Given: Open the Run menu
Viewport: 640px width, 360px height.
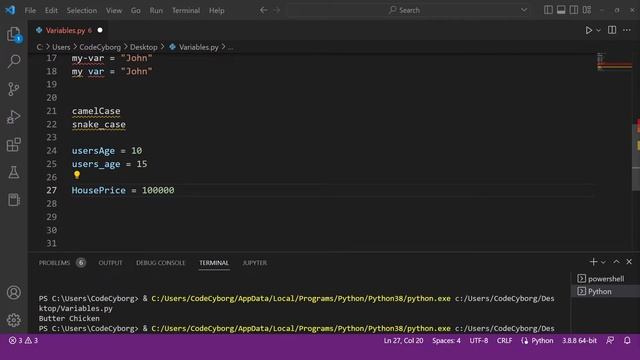Looking at the screenshot, I should (156, 11).
